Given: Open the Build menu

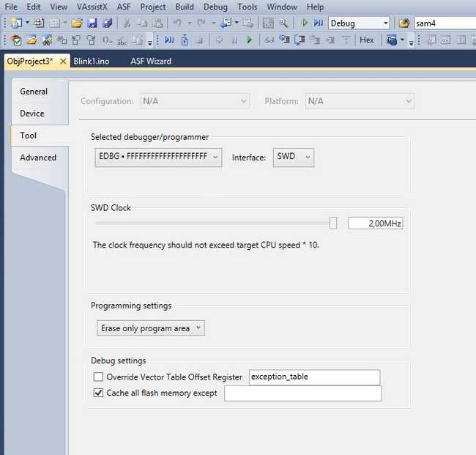Looking at the screenshot, I should tap(184, 7).
